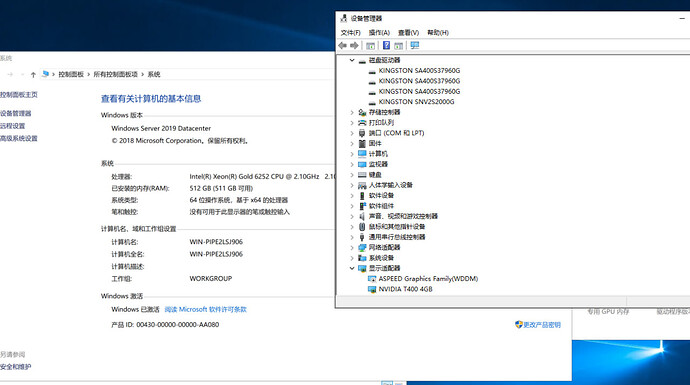The image size is (690, 385).
Task: Click the up arrow in Control Panel navigation
Action: tap(33, 74)
